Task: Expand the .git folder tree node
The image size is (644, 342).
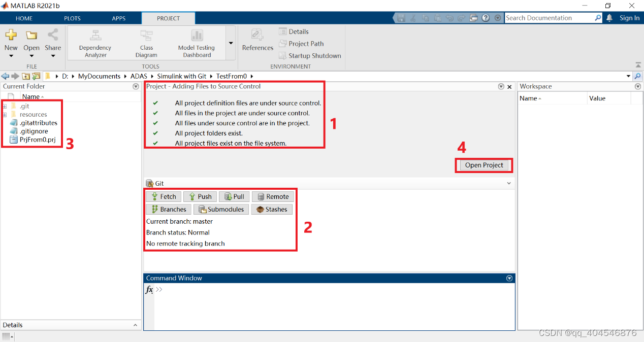Action: click(x=5, y=106)
